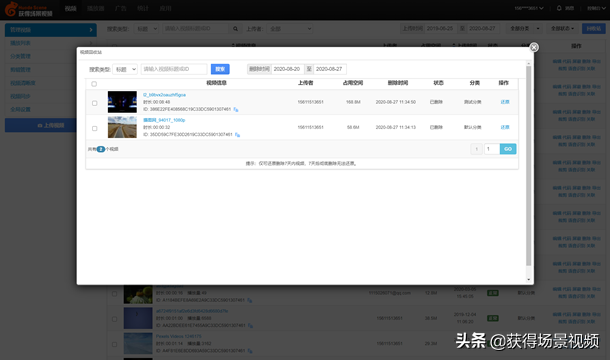Copy ID of background row ending A1164BEFE8A69E2A9C33DC5901307461
The width and height of the screenshot is (610, 360).
click(x=250, y=300)
